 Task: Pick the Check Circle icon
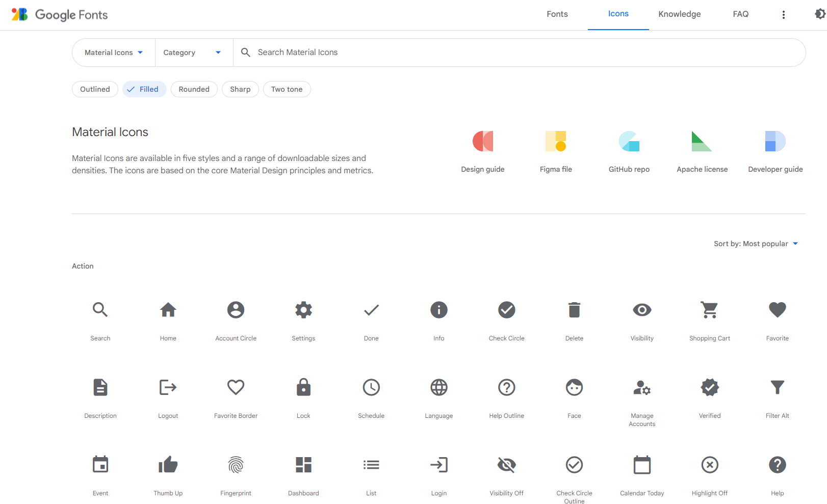tap(507, 310)
